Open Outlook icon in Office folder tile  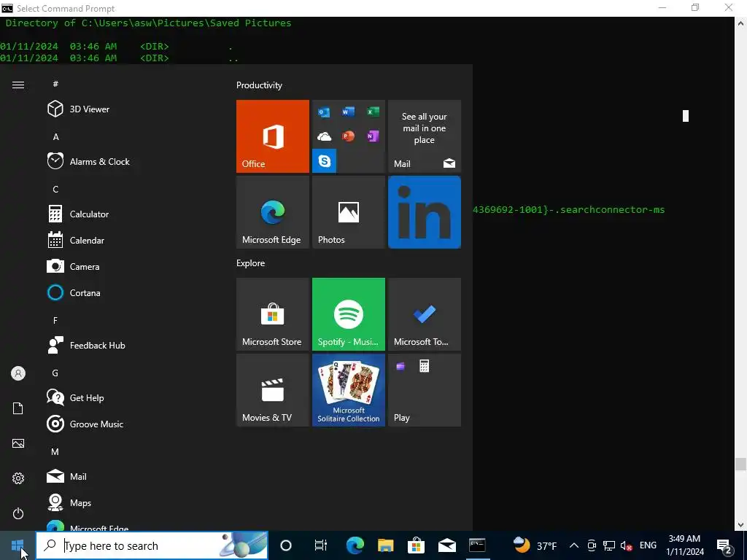pos(324,112)
